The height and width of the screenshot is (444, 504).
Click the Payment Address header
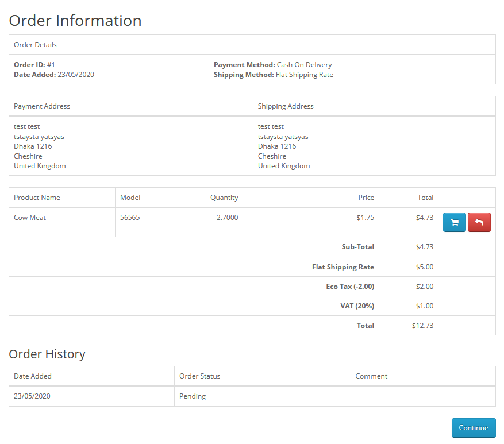[x=42, y=106]
